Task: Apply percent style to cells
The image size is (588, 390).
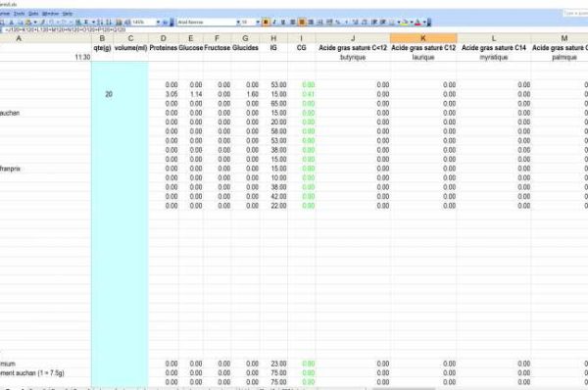Action: tap(338, 23)
